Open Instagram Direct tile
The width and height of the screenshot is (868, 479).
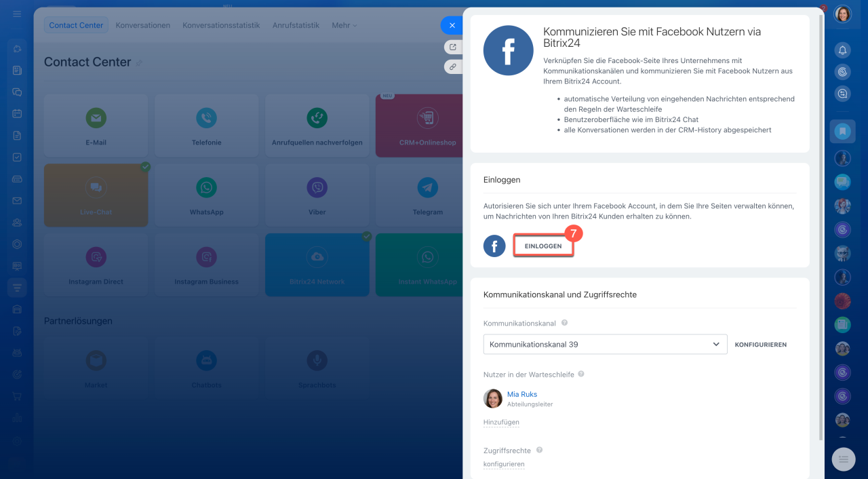(x=96, y=265)
